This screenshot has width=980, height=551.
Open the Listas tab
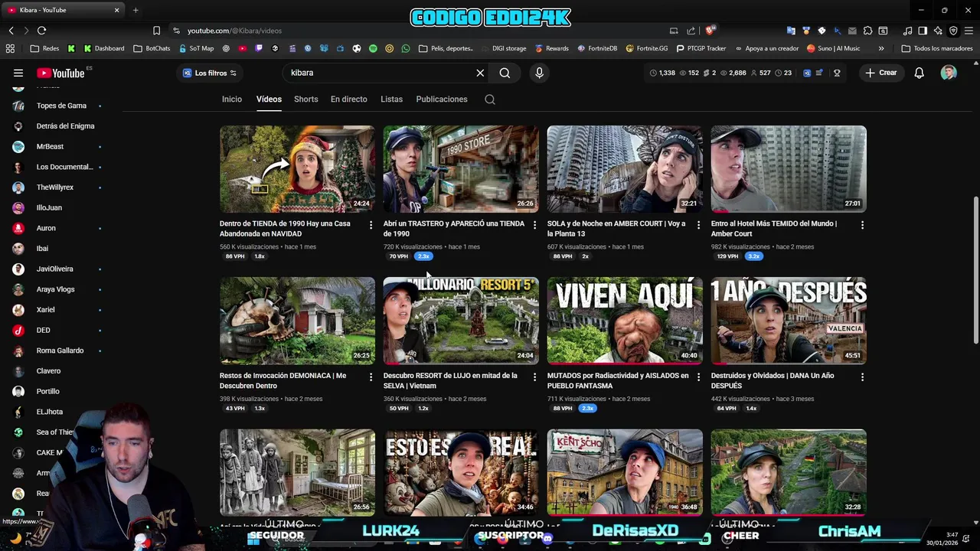pos(391,99)
